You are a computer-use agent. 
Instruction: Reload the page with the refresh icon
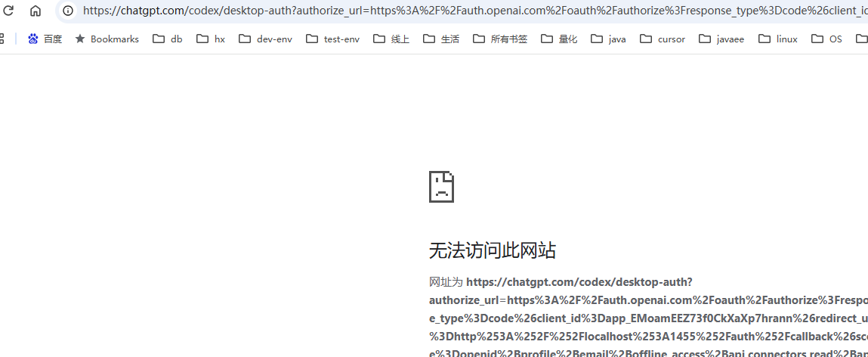coord(8,11)
